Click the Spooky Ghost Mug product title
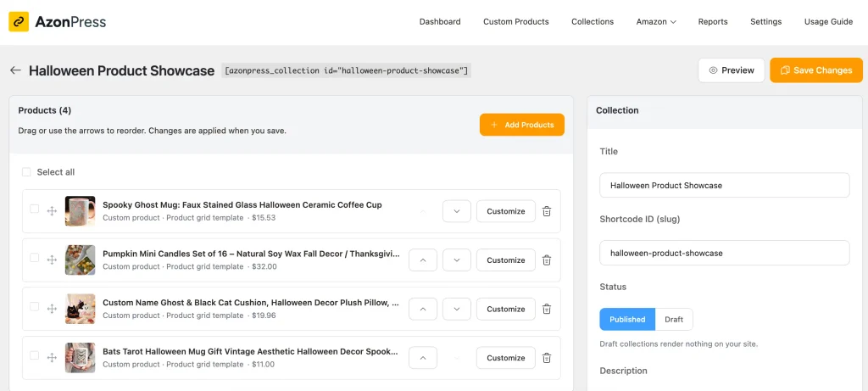 pos(242,205)
